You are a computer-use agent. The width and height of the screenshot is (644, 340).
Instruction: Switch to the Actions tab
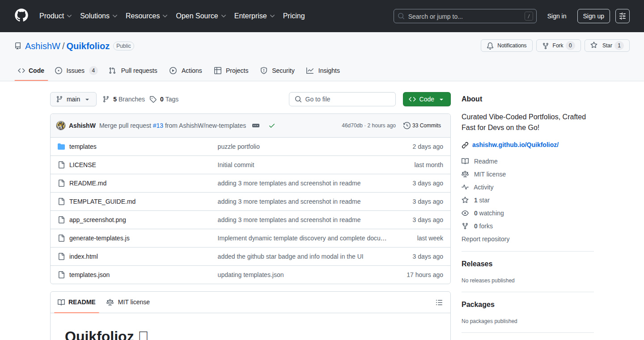click(x=186, y=71)
